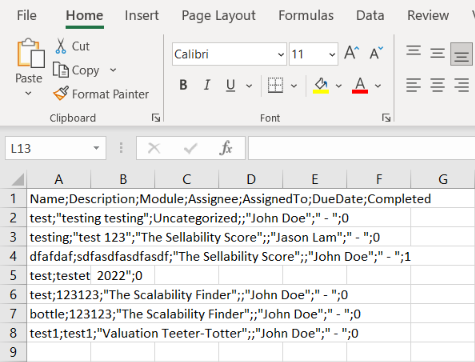Viewport: 475px width, 362px height.
Task: Select column F header
Action: click(379, 179)
